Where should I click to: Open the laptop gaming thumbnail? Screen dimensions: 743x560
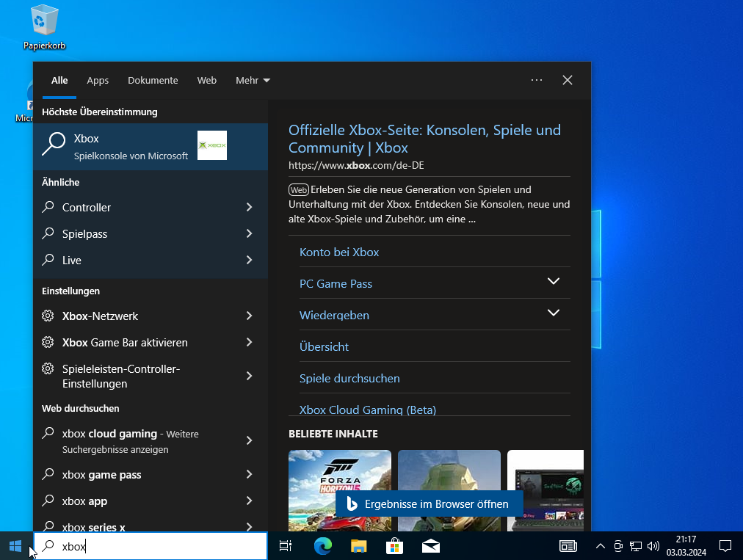[546, 490]
